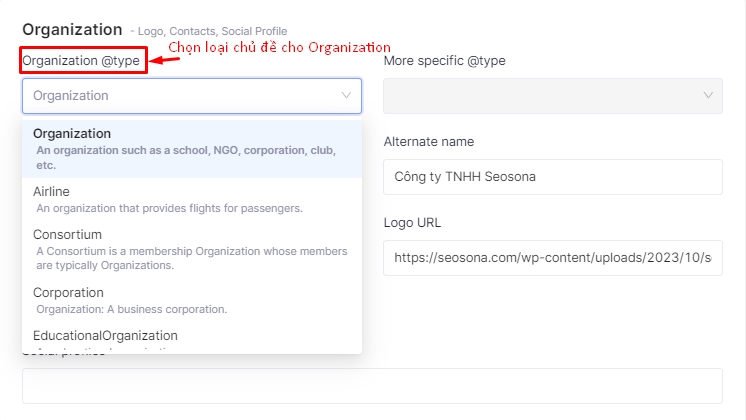Select the Organization option in the list
The image size is (746, 420).
pos(192,149)
